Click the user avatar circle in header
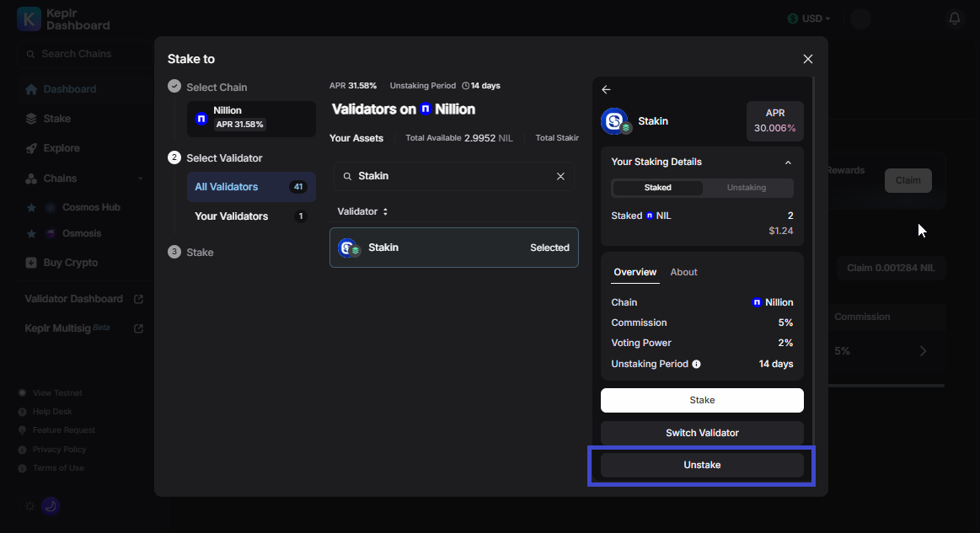This screenshot has height=533, width=980. [x=860, y=19]
